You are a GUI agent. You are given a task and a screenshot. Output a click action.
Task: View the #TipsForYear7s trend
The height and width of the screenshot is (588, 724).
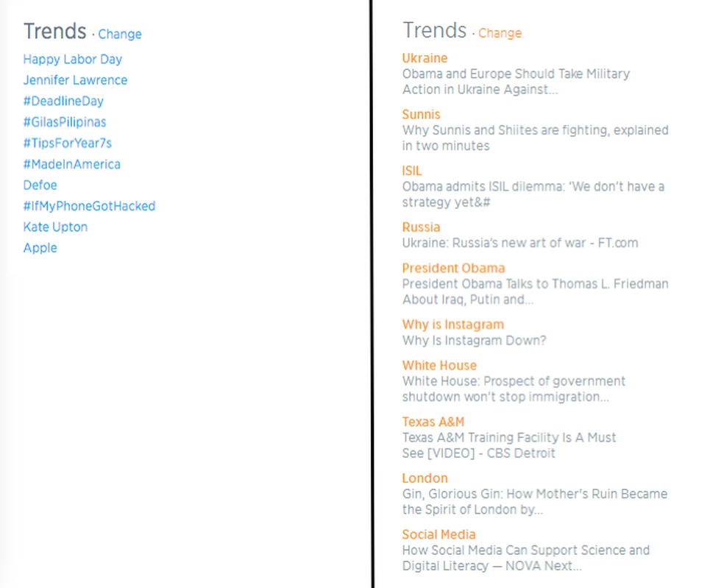click(67, 143)
